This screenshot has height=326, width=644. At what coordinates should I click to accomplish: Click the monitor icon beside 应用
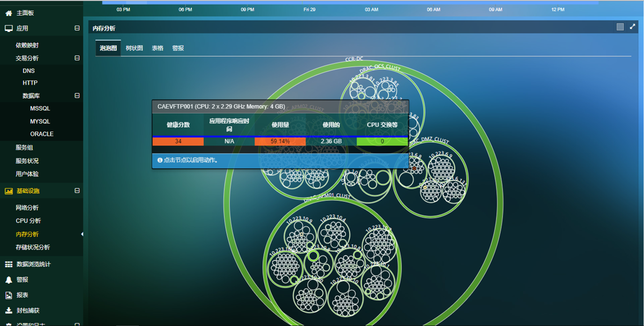click(9, 28)
